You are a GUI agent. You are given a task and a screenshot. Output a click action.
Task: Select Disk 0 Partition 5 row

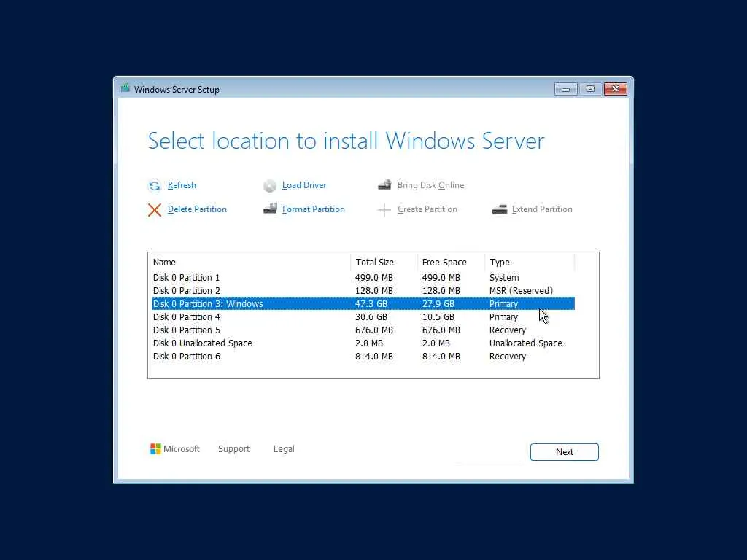(x=363, y=330)
